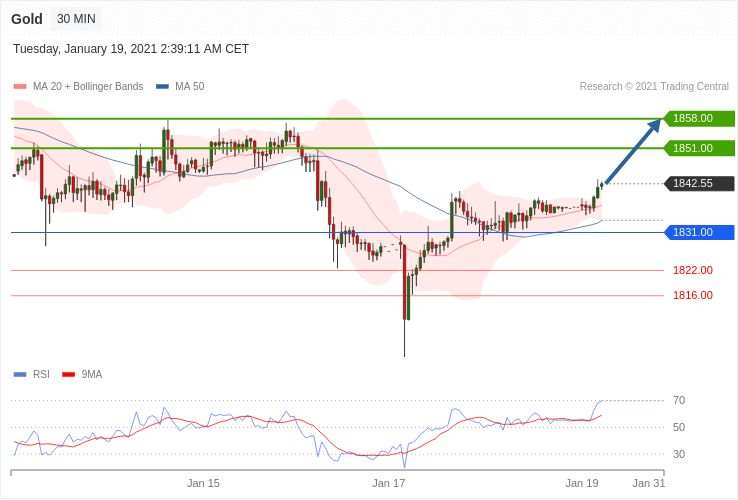Select the 1822.00 support level label
The width and height of the screenshot is (738, 500).
tap(692, 270)
